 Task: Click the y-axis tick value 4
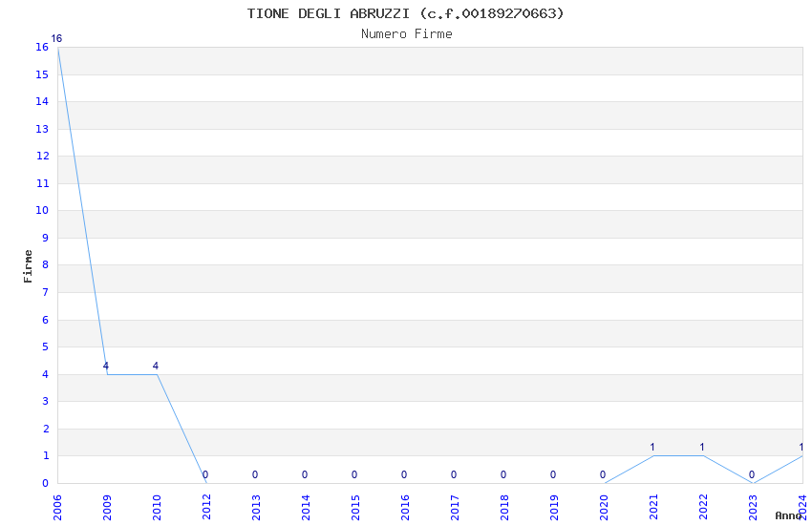pos(46,374)
